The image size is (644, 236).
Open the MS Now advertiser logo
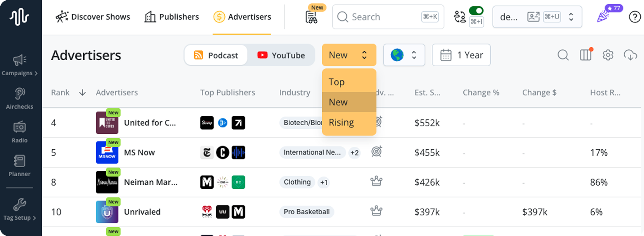107,152
